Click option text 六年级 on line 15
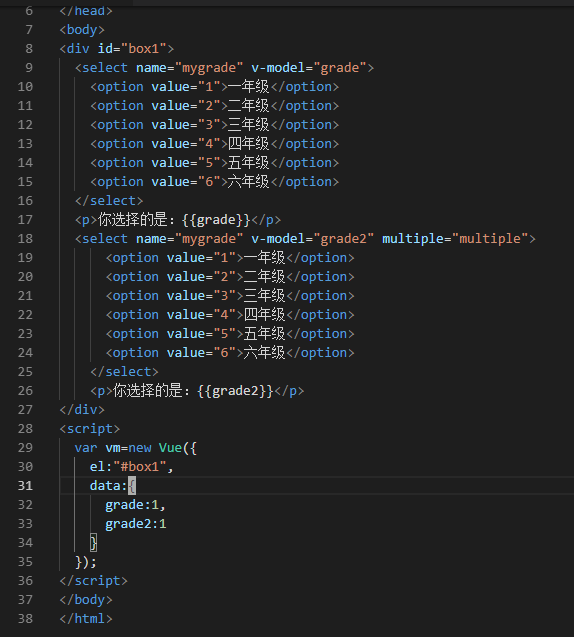 click(x=248, y=182)
